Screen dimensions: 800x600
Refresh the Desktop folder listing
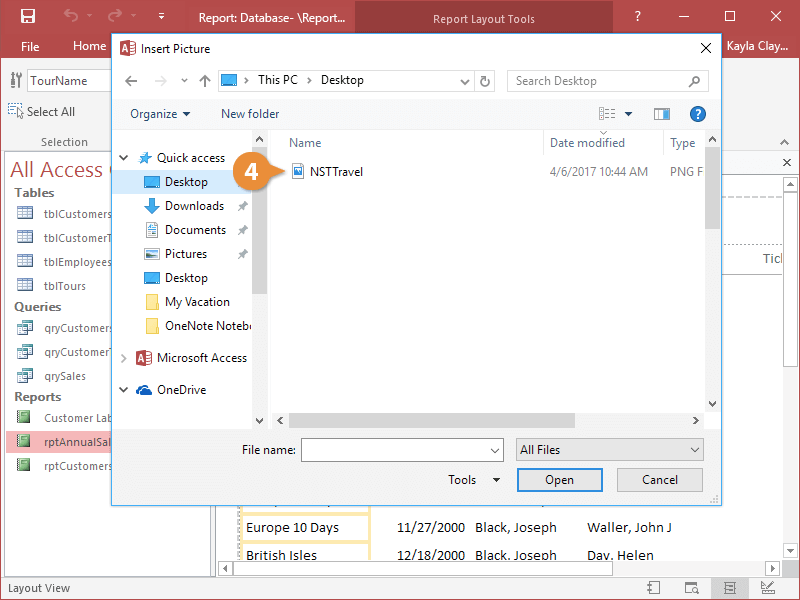486,81
